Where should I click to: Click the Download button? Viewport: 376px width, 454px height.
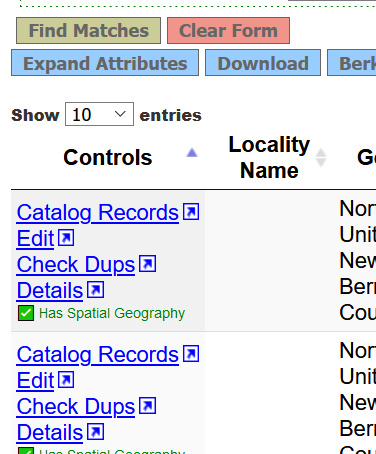point(263,63)
